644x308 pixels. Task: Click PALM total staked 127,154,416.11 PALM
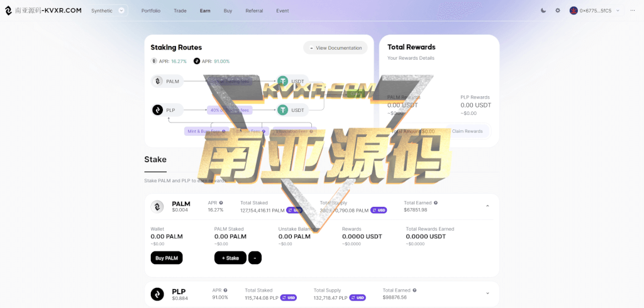(x=262, y=211)
